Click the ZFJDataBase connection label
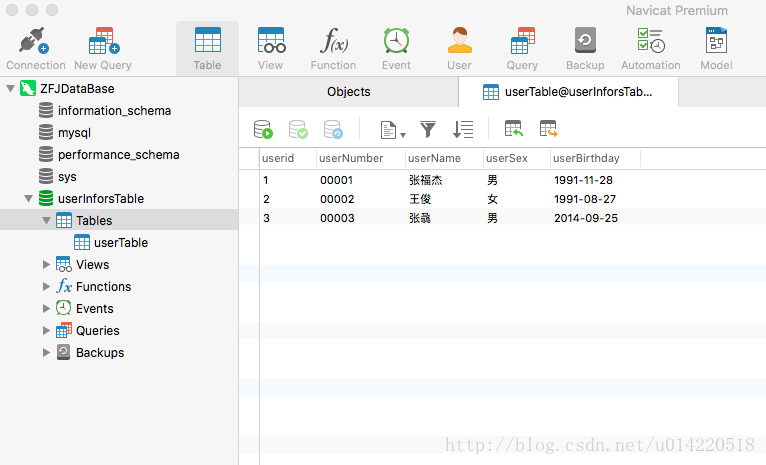This screenshot has width=766, height=465. coord(77,89)
